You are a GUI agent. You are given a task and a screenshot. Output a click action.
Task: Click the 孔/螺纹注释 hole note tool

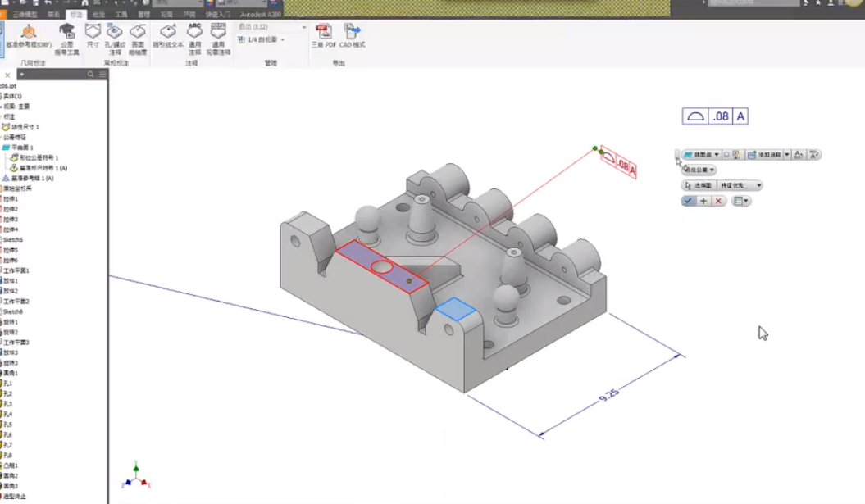[x=115, y=39]
